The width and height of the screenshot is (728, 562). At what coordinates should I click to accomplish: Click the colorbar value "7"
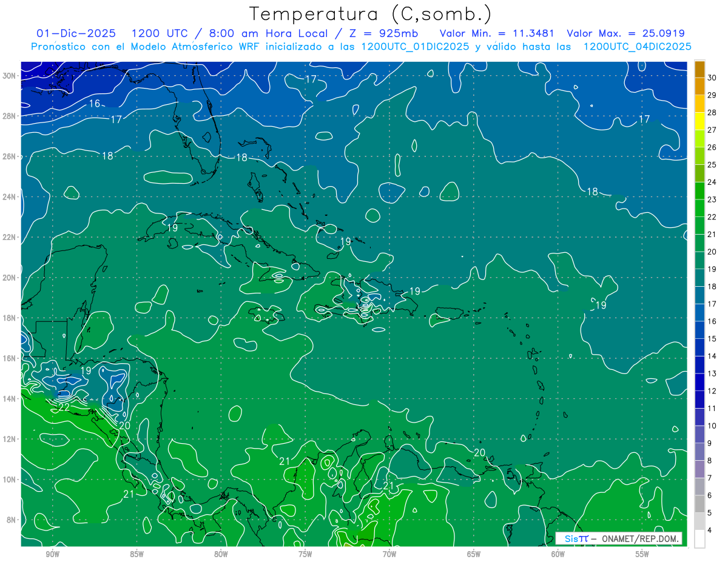click(710, 478)
